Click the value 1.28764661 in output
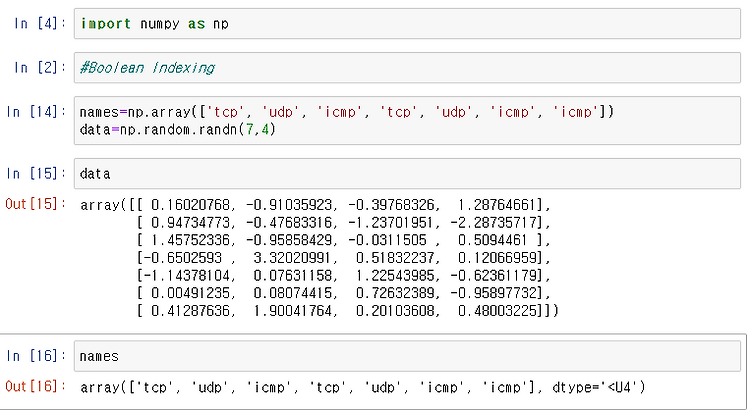750x410 pixels. tap(496, 205)
